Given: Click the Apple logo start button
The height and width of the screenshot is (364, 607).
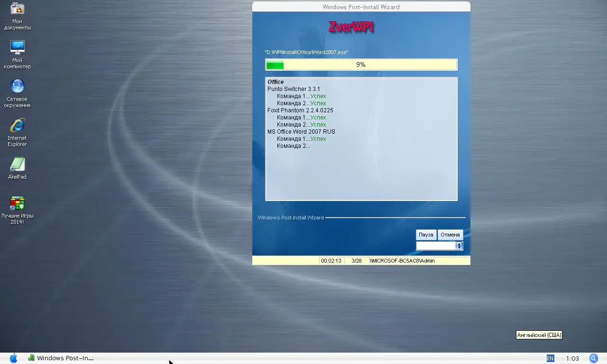Looking at the screenshot, I should tap(13, 358).
